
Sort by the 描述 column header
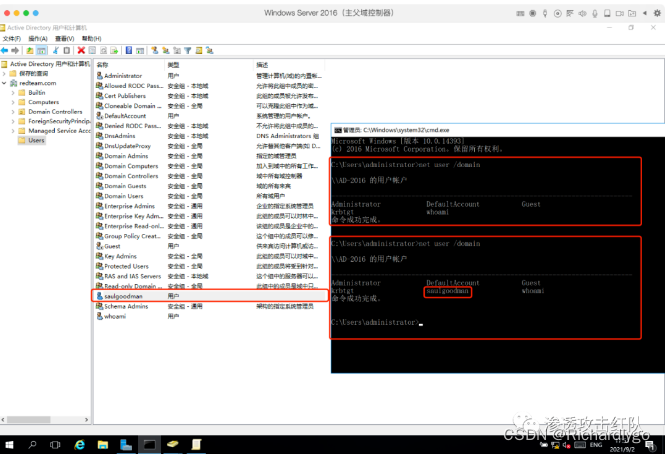coord(289,65)
